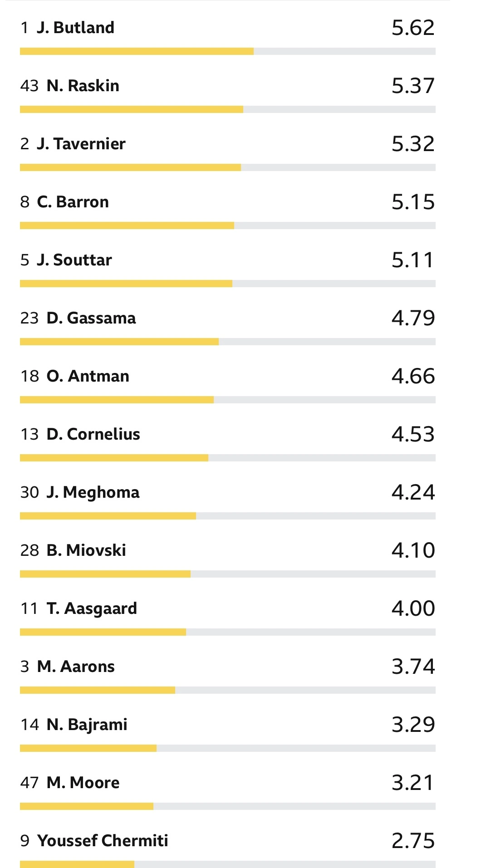Click N. Bajrami's rating bar
The width and height of the screenshot is (501, 868).
(88, 748)
